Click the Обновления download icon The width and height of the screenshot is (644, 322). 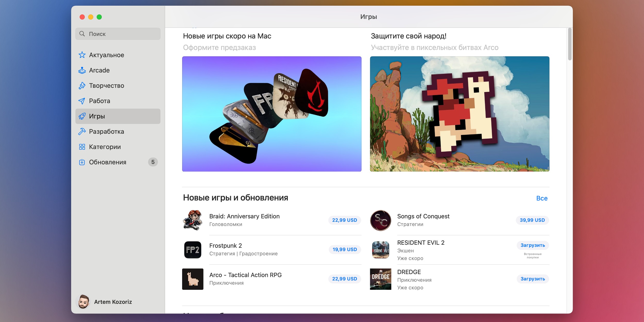tap(82, 162)
